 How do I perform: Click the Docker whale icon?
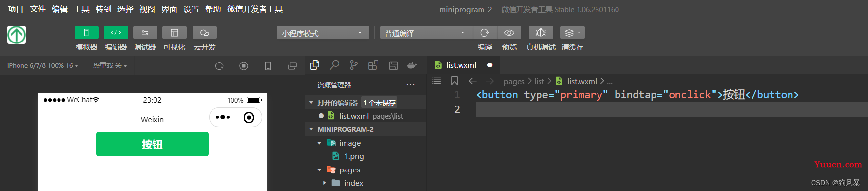click(412, 65)
